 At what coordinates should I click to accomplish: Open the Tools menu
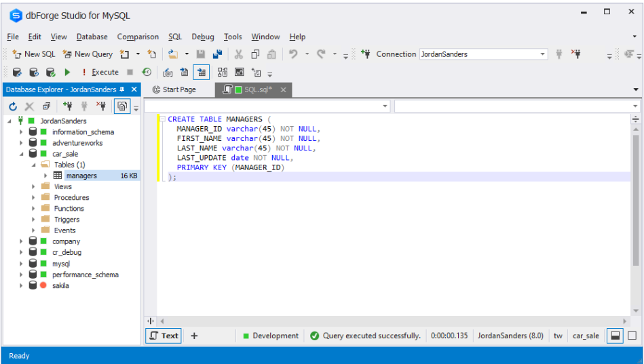(233, 37)
